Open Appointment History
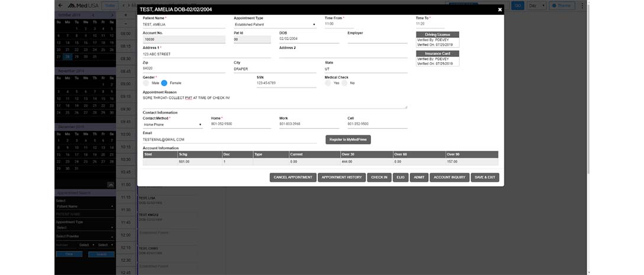The width and height of the screenshot is (644, 275). pyautogui.click(x=342, y=177)
